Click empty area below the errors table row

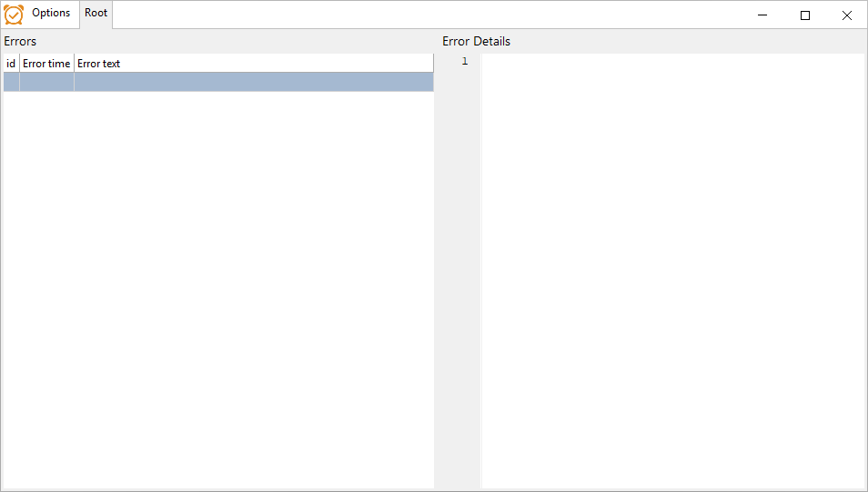218,287
